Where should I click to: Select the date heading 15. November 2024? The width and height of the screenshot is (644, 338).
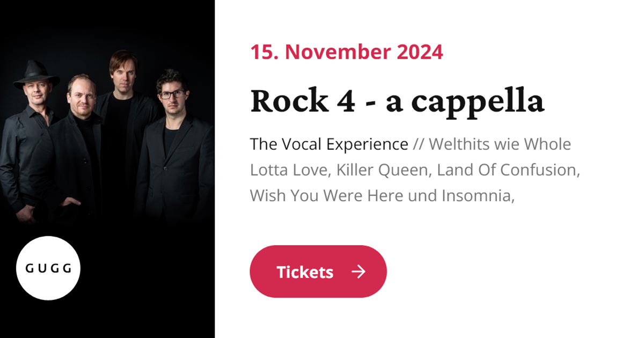(x=346, y=52)
